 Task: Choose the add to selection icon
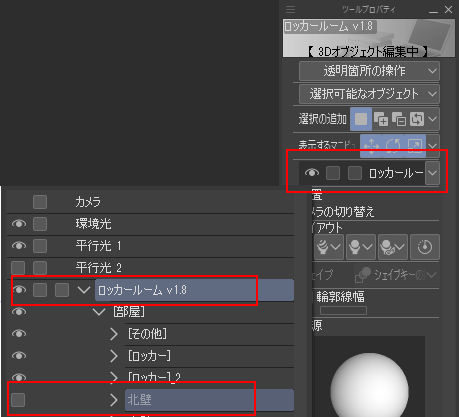381,119
